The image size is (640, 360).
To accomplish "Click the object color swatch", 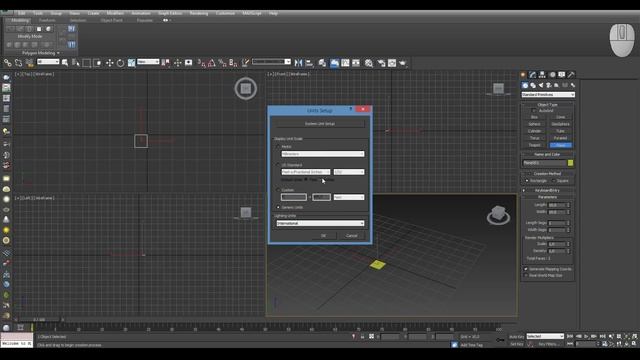I will (570, 163).
